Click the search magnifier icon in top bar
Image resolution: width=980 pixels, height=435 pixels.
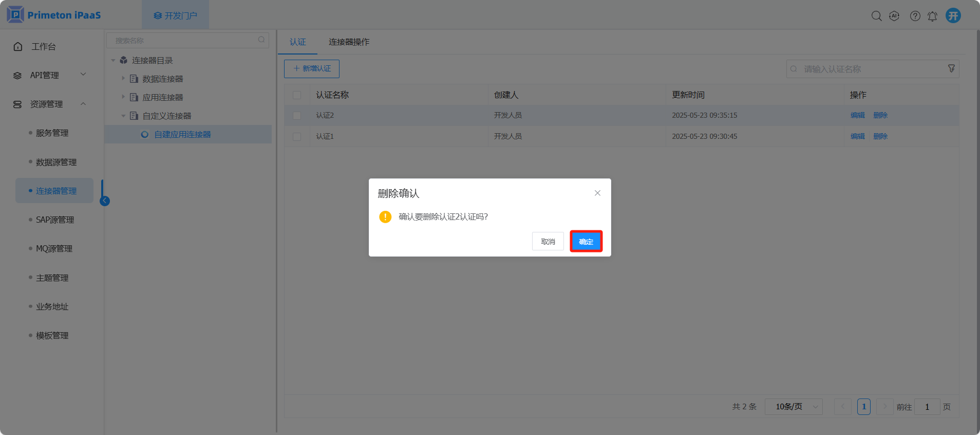(876, 16)
